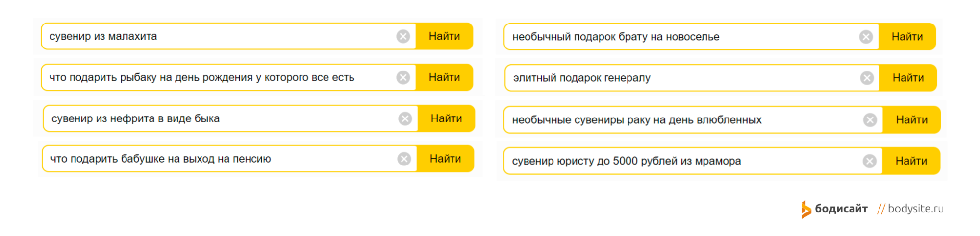The height and width of the screenshot is (236, 980).
Task: Click the Бодисайт logo icon
Action: (806, 209)
